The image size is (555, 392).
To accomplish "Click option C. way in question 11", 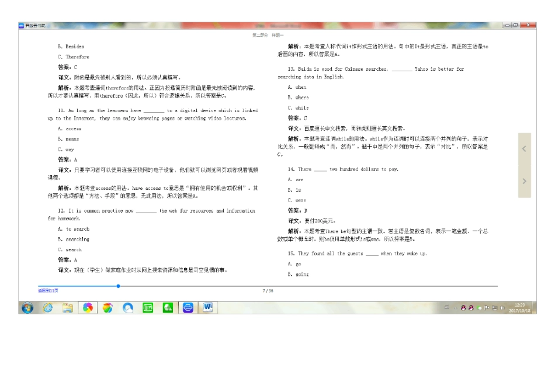I will [x=66, y=150].
